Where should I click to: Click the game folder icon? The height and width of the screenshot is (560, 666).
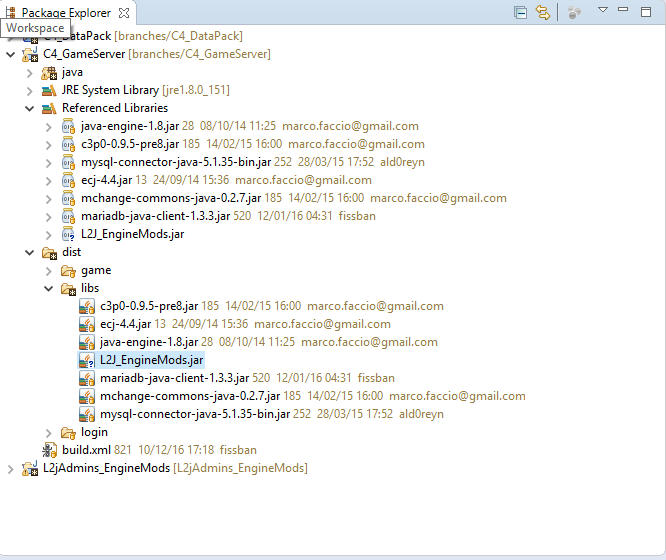coord(68,271)
